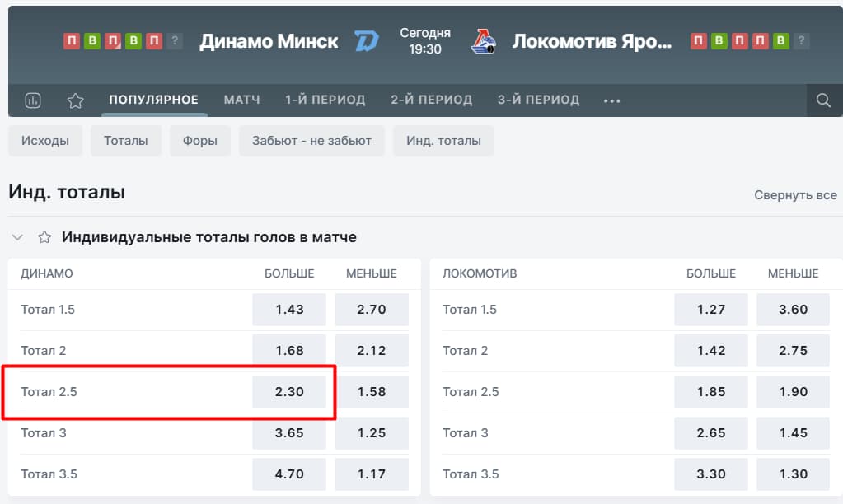Select Dinamo Total 3 over odds 3.65
Viewport: 843px width, 504px height.
[289, 433]
